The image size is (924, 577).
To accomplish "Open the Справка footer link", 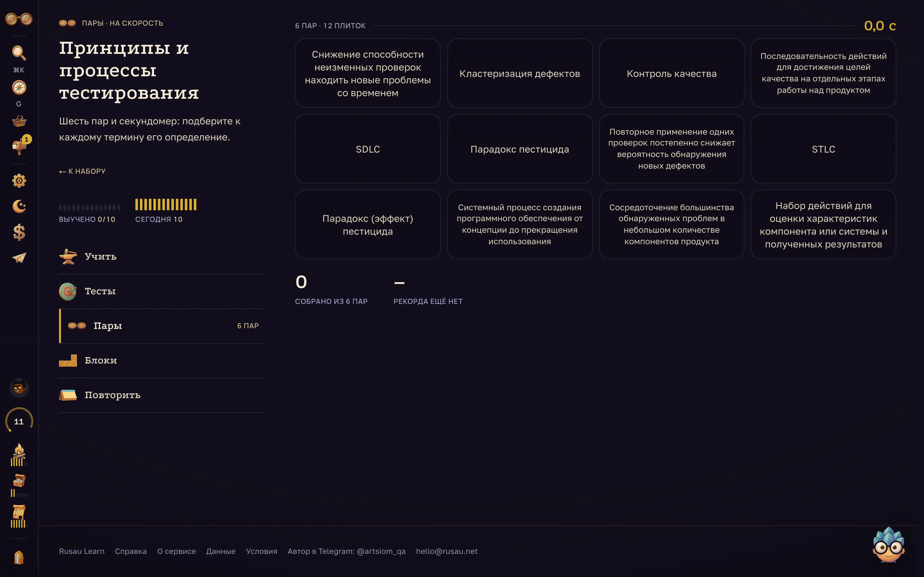I will pos(131,551).
